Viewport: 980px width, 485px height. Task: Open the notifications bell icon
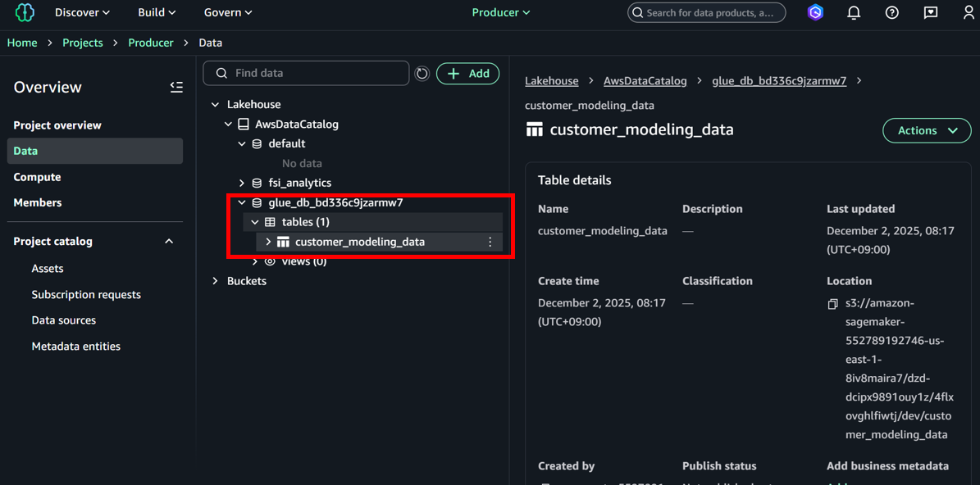pos(854,12)
